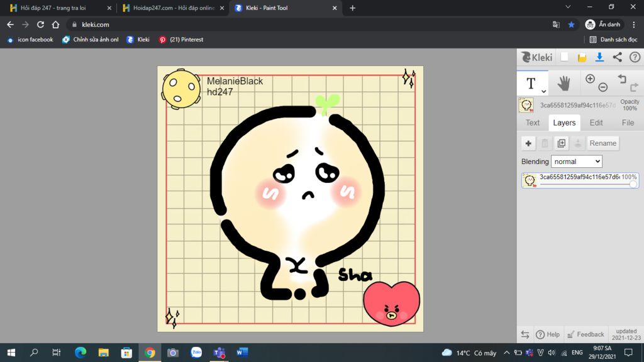644x362 pixels.
Task: Redo the last undone action
Action: click(634, 87)
